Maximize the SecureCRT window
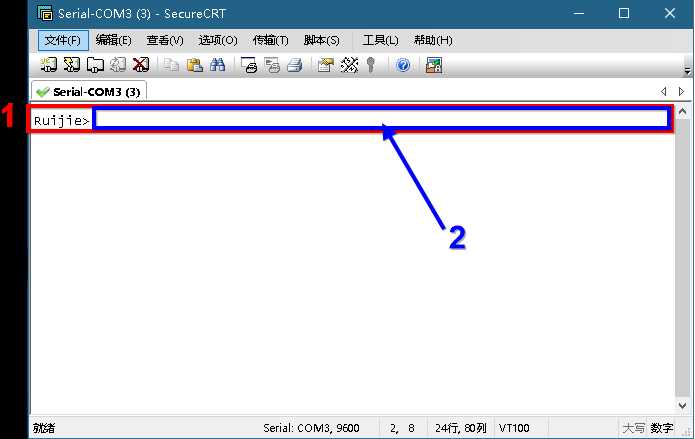 (624, 13)
